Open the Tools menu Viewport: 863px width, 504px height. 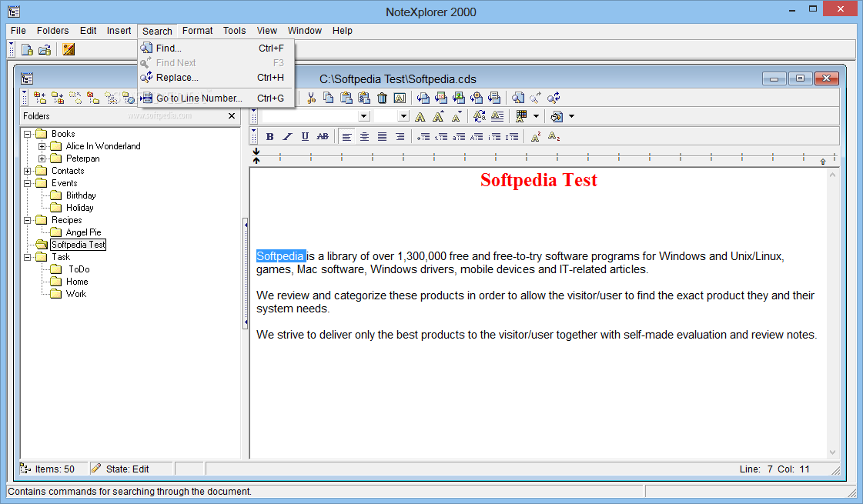235,31
